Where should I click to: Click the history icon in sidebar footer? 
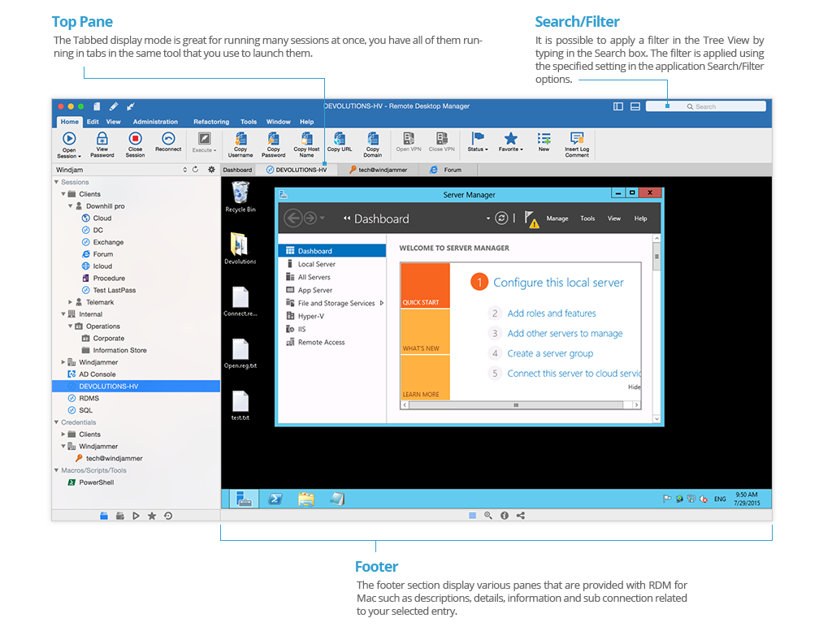[168, 516]
